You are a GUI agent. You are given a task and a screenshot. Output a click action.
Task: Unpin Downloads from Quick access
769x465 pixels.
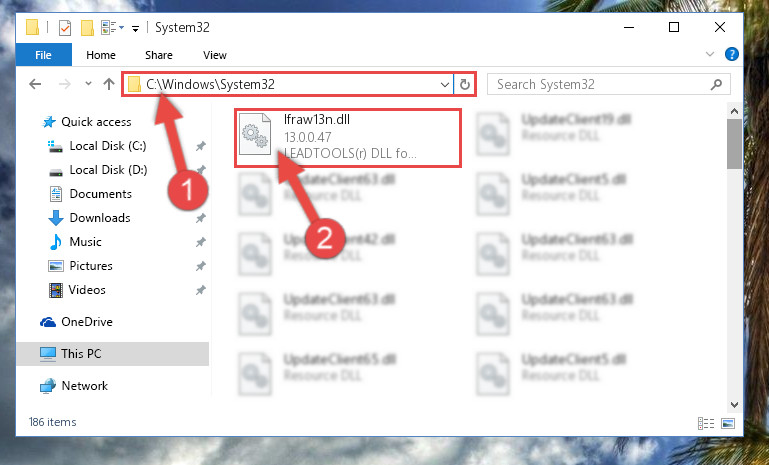tap(200, 218)
